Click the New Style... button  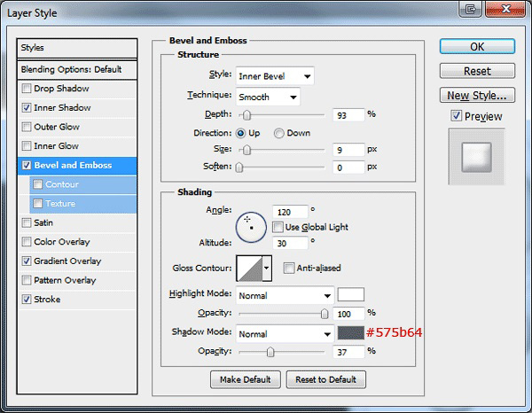tap(477, 96)
